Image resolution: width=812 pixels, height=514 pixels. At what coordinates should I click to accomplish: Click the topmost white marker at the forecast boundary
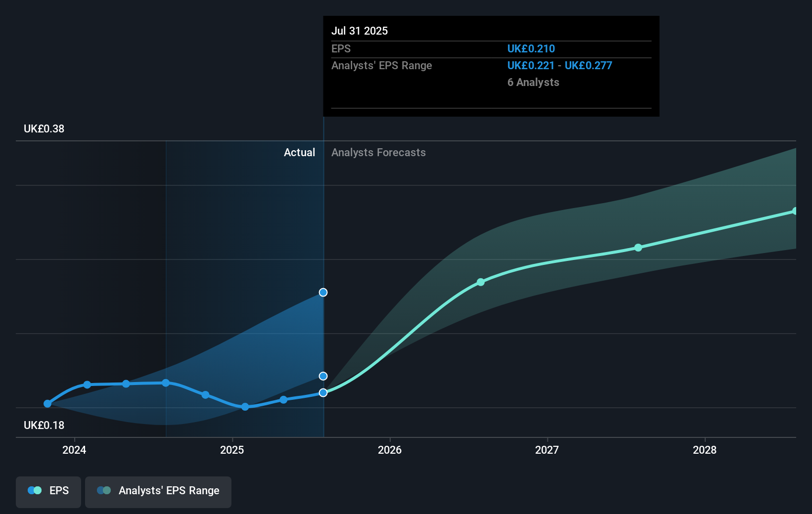click(323, 292)
